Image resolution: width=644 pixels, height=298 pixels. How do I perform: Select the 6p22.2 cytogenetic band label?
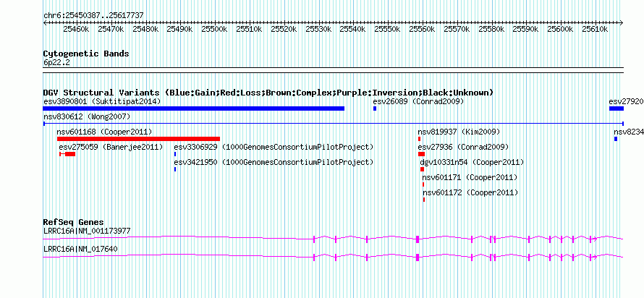[56, 63]
